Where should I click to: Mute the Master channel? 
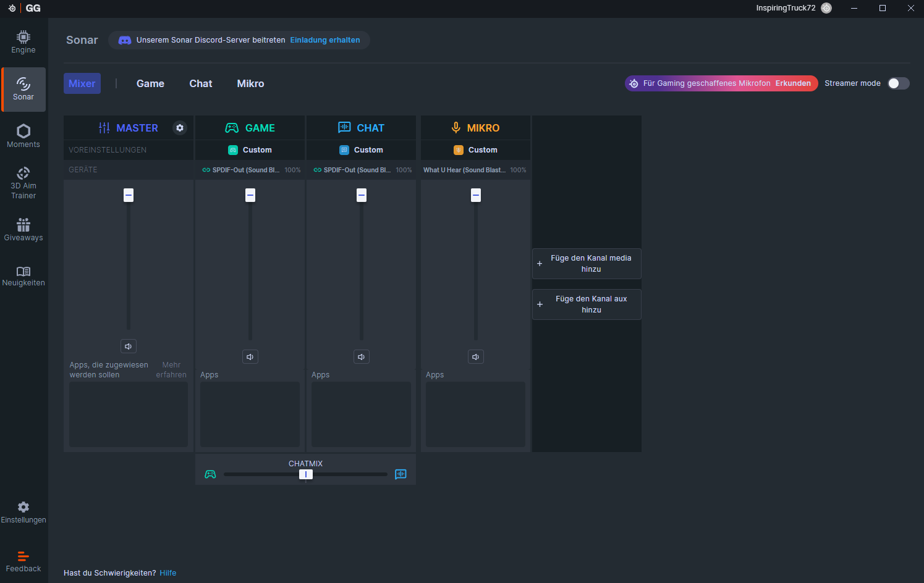click(129, 346)
